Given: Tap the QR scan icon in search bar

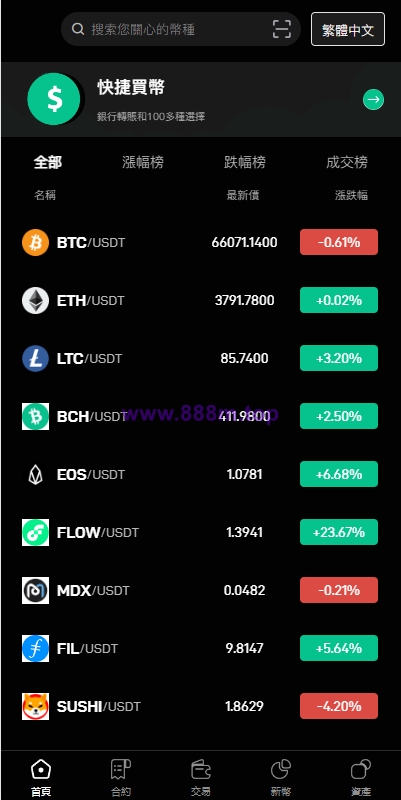Looking at the screenshot, I should 282,29.
